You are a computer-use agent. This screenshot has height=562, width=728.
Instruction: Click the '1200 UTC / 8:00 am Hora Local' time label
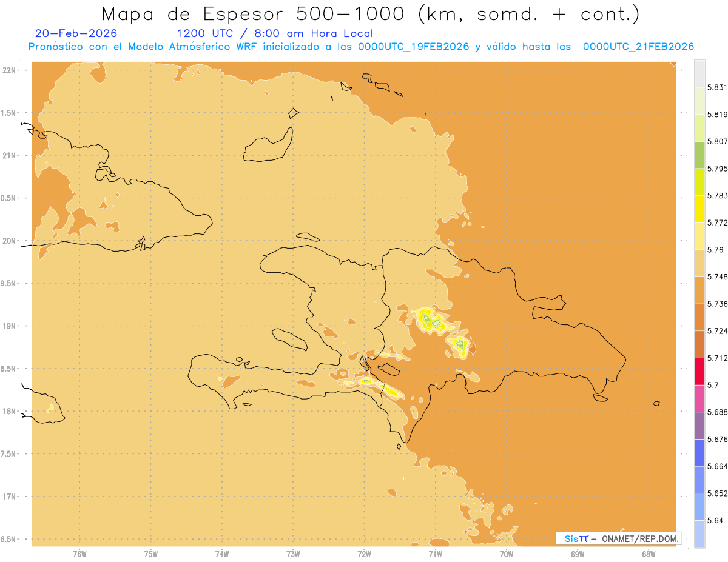click(275, 33)
